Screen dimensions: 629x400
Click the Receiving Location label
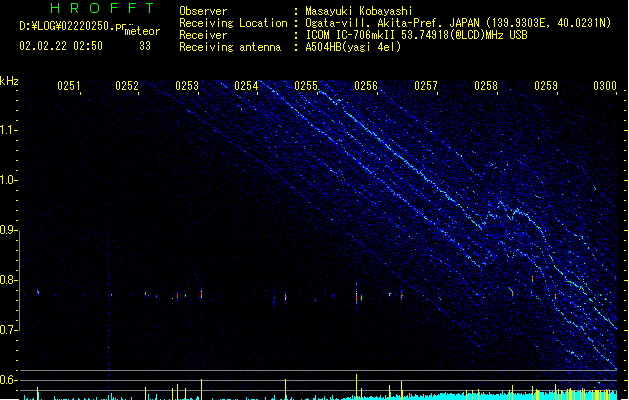(233, 23)
